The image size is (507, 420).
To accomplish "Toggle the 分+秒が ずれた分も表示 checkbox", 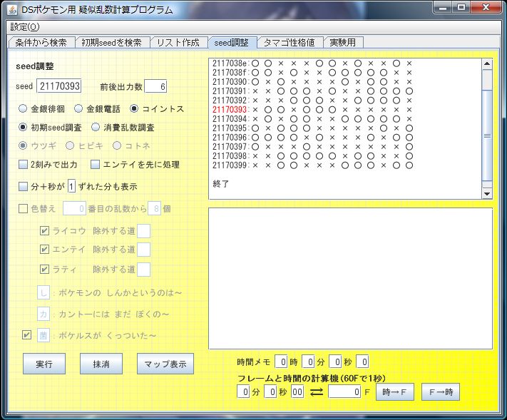I will pos(23,187).
